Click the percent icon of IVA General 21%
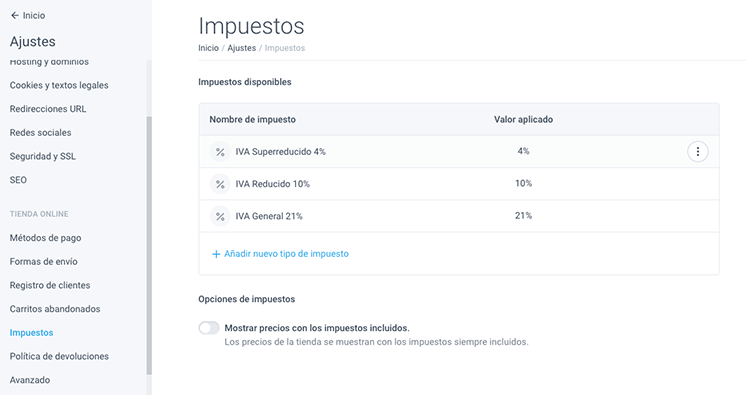746x395 pixels. tap(220, 217)
